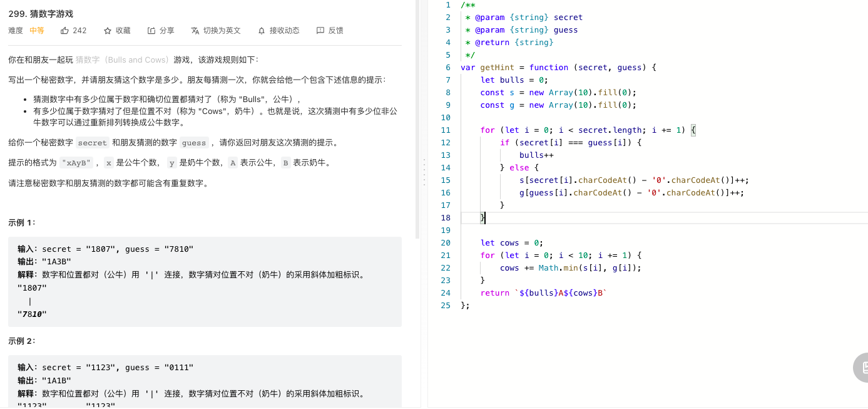Click the return template string line
The width and height of the screenshot is (868, 409).
click(x=544, y=293)
